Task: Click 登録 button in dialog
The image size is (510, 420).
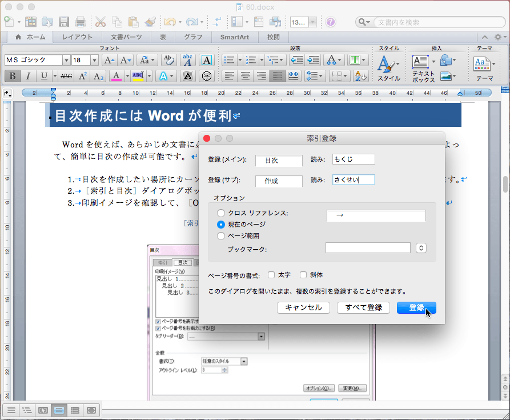Action: coord(416,307)
